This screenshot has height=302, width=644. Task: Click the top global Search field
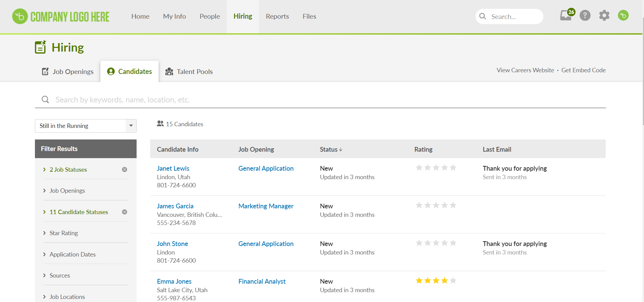coord(509,16)
